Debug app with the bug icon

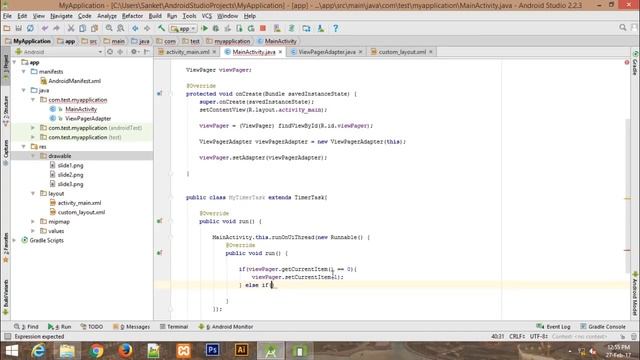pyautogui.click(x=216, y=28)
